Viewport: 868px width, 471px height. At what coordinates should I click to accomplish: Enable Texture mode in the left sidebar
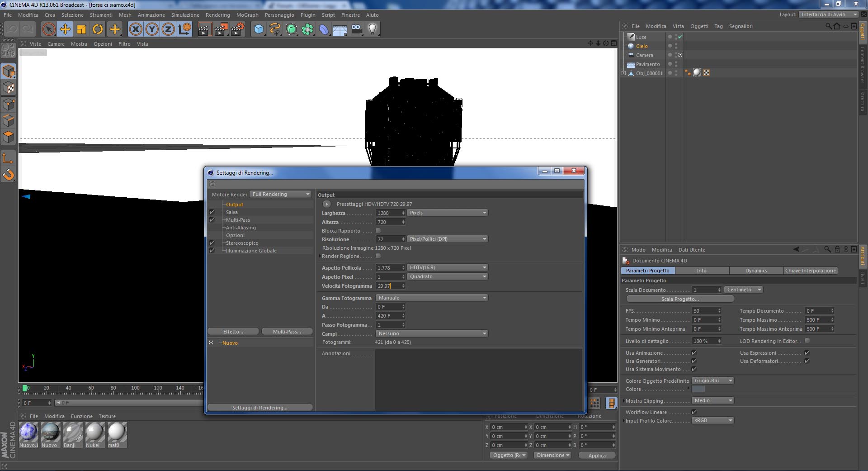(9, 88)
